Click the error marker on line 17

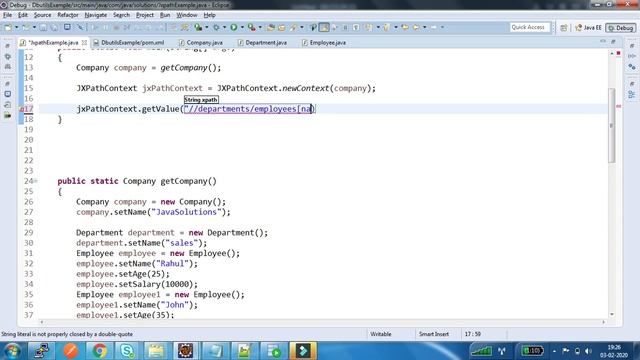point(22,109)
